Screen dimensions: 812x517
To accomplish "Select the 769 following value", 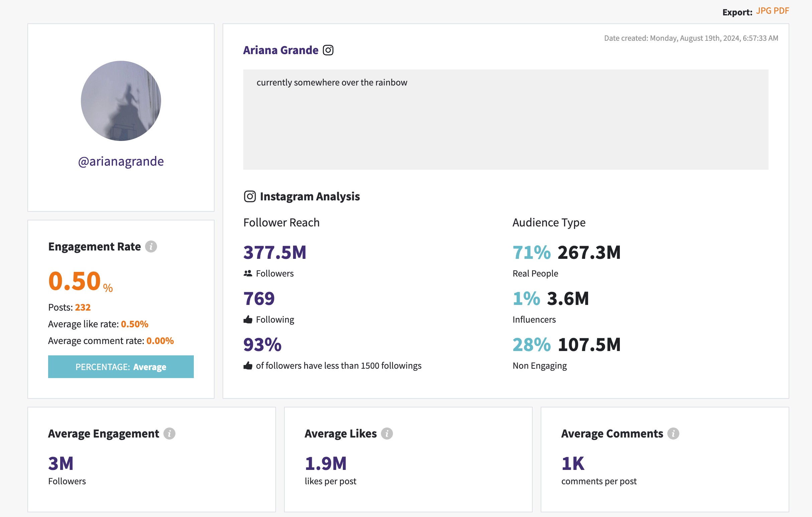I will [x=259, y=299].
